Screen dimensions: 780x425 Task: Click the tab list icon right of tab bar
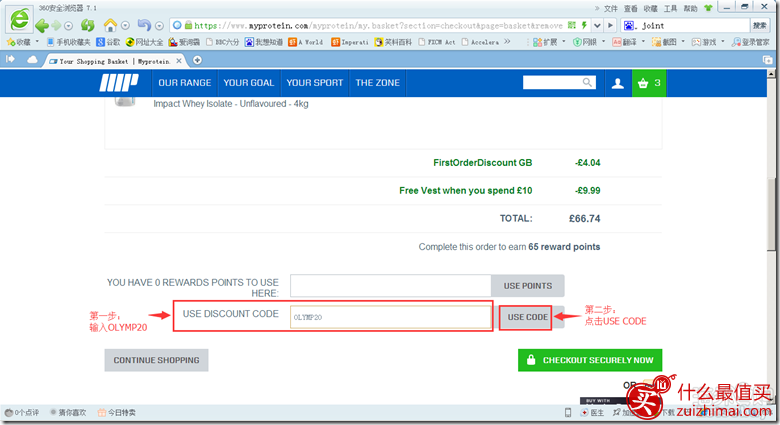(x=768, y=60)
